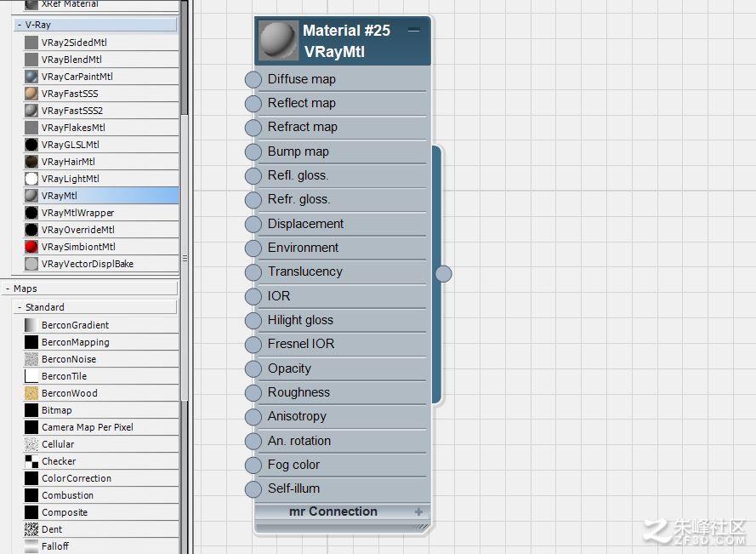Click the Self-illum input socket

(x=253, y=488)
